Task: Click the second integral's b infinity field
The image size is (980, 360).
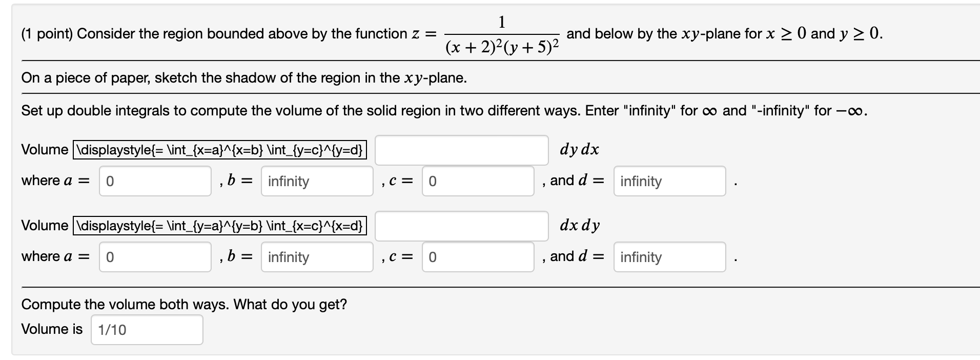Action: click(x=316, y=257)
